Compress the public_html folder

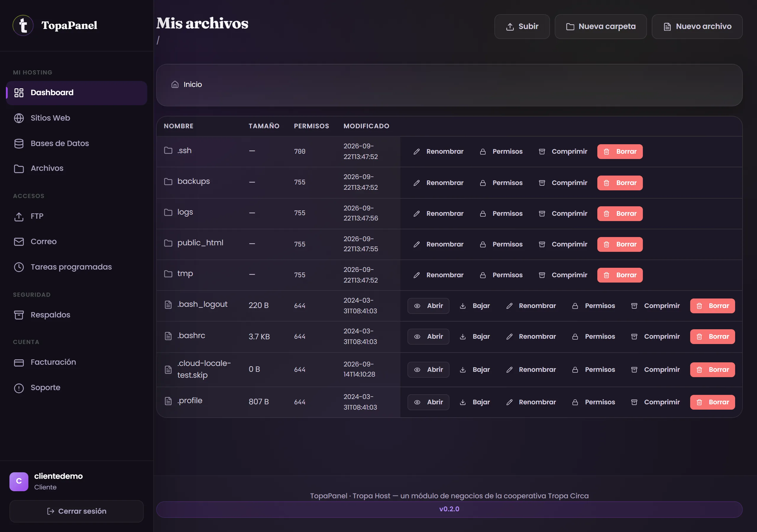coord(563,245)
